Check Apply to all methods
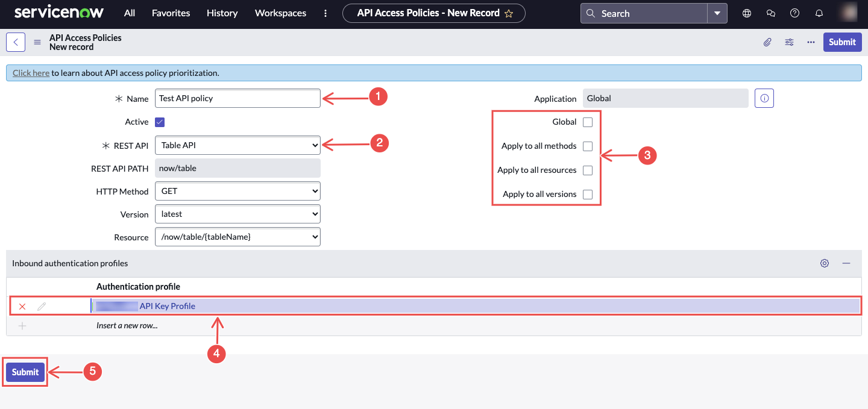The height and width of the screenshot is (409, 868). [x=588, y=146]
